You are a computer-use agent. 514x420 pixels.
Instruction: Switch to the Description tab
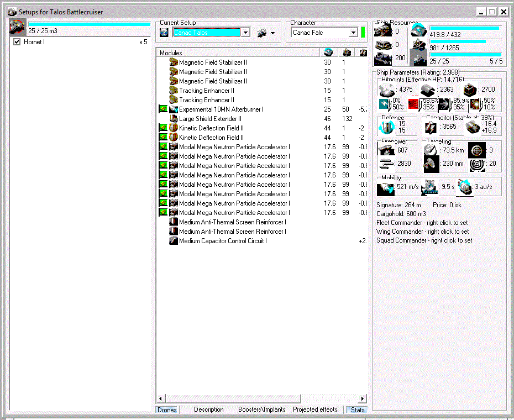(x=209, y=410)
